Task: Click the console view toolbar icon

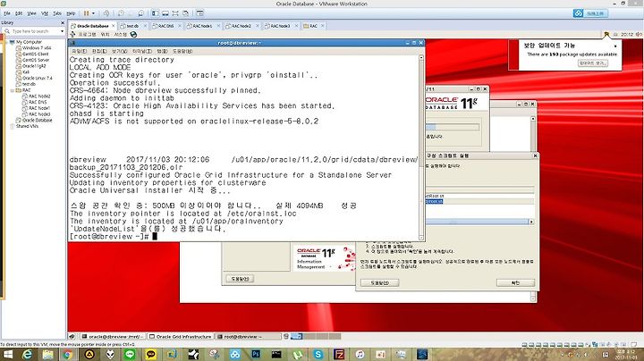Action: point(200,13)
